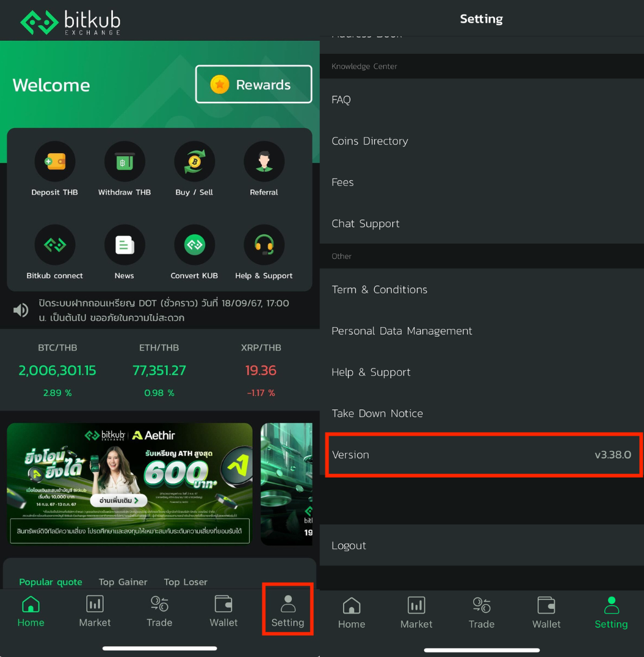Screen dimensions: 644x657
Task: Open Wallet tab in left screen
Action: click(x=223, y=611)
